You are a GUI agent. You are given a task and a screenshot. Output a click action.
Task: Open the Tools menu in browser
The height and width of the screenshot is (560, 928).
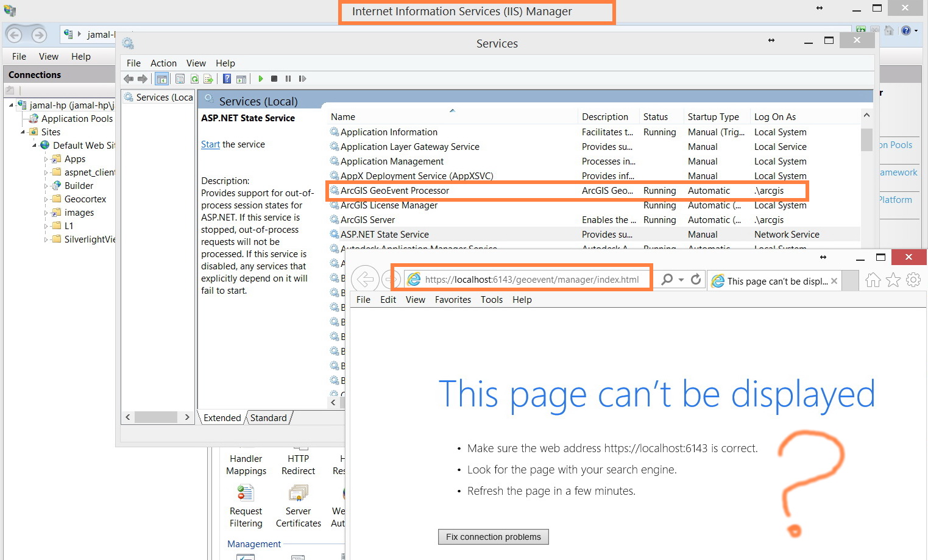click(x=491, y=299)
